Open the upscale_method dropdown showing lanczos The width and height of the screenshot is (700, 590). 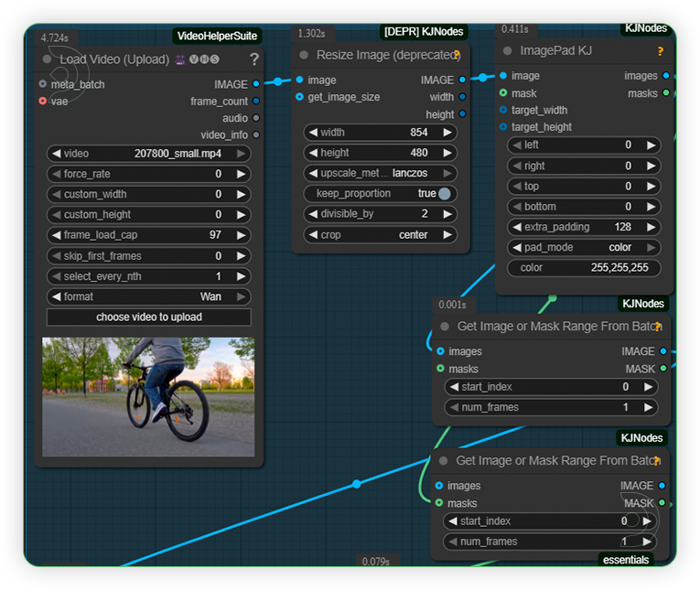(x=381, y=173)
